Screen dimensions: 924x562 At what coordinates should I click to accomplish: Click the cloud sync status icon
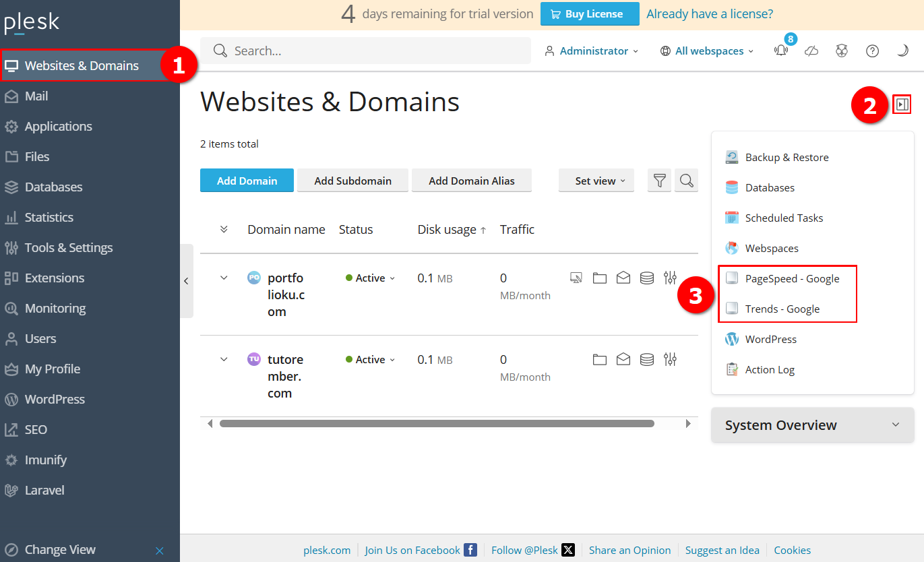pyautogui.click(x=811, y=51)
